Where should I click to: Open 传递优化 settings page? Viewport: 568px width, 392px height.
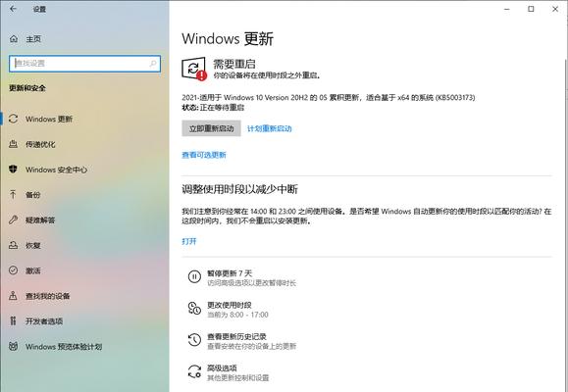pyautogui.click(x=84, y=144)
